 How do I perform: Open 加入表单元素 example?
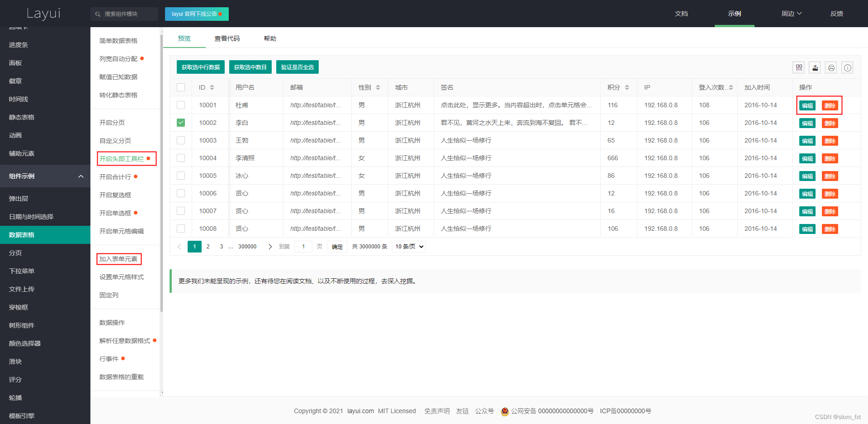118,259
